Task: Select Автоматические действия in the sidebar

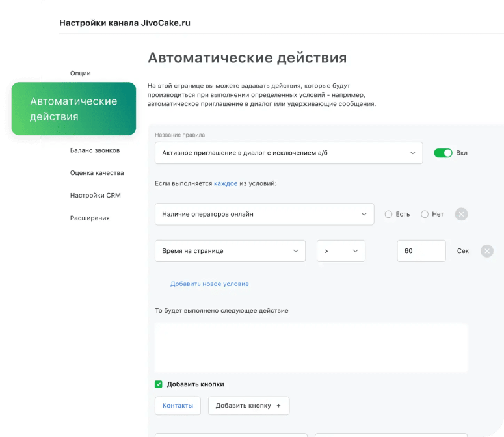Action: [73, 109]
